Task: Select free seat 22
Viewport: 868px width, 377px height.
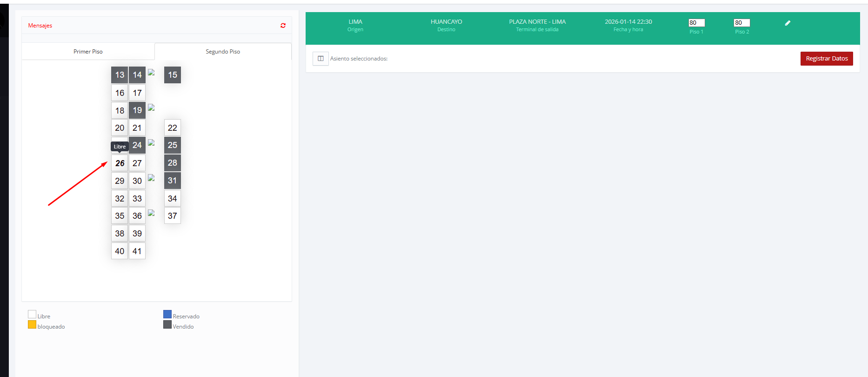Action: point(172,128)
